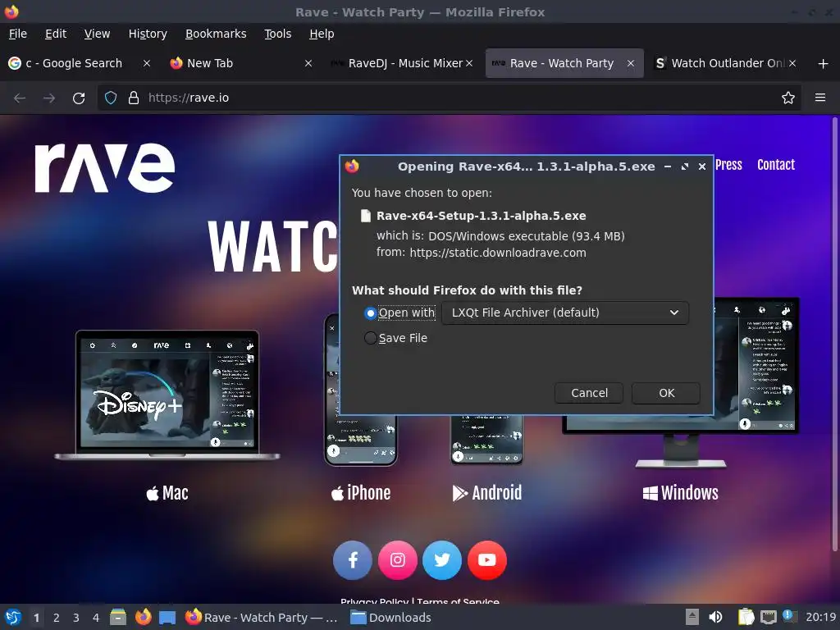
Task: Switch to virtual desktop 3
Action: (x=76, y=618)
